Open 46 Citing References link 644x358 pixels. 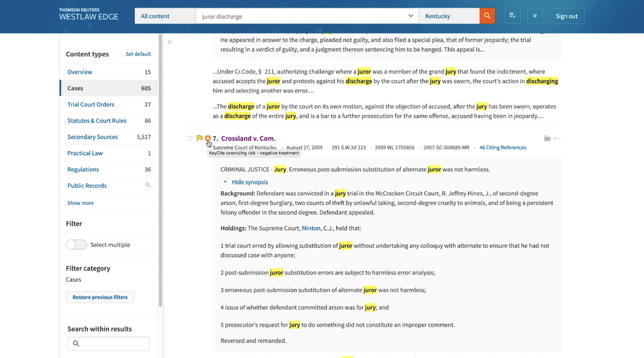502,148
